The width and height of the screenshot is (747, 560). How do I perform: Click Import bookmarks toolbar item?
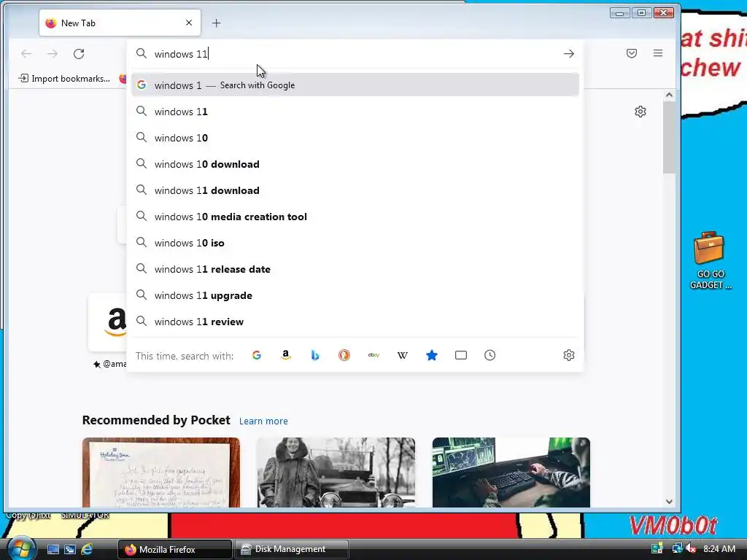[64, 79]
